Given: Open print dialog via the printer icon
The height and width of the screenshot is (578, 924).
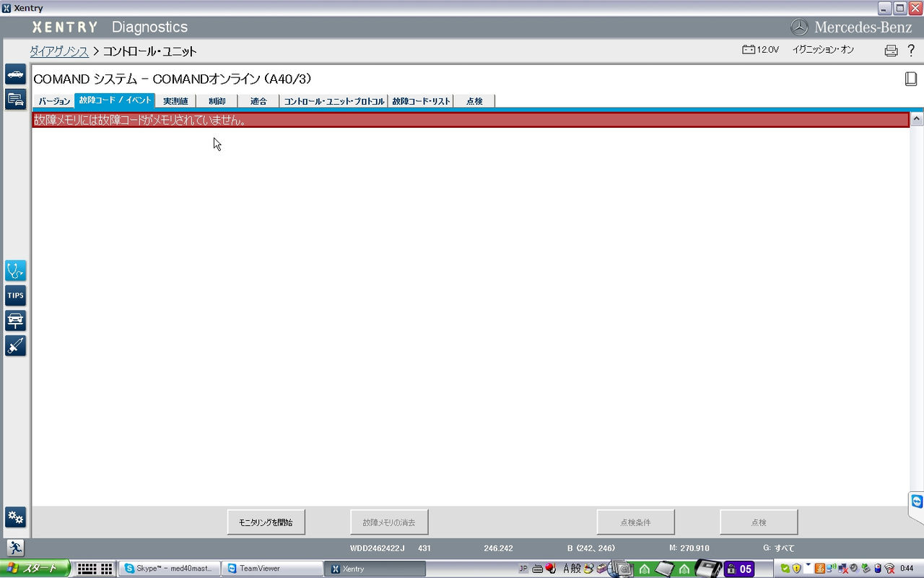Looking at the screenshot, I should pos(891,50).
